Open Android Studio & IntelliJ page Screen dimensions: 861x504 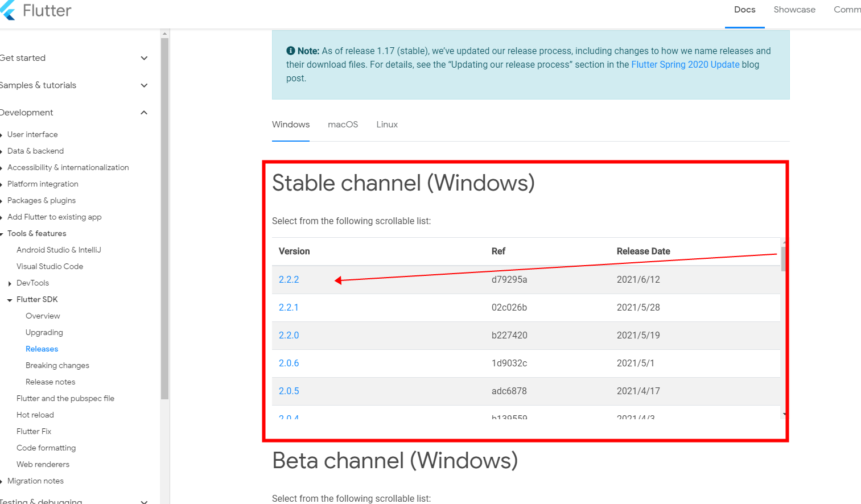(59, 250)
